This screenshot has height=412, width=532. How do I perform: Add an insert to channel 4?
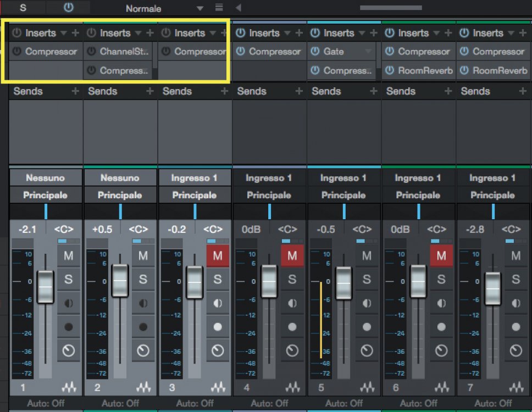click(299, 33)
